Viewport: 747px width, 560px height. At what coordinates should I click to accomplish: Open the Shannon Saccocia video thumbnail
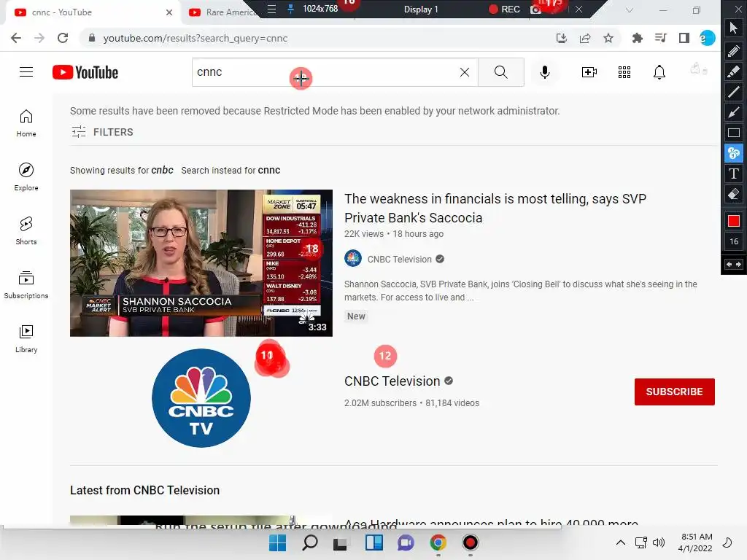click(x=201, y=262)
